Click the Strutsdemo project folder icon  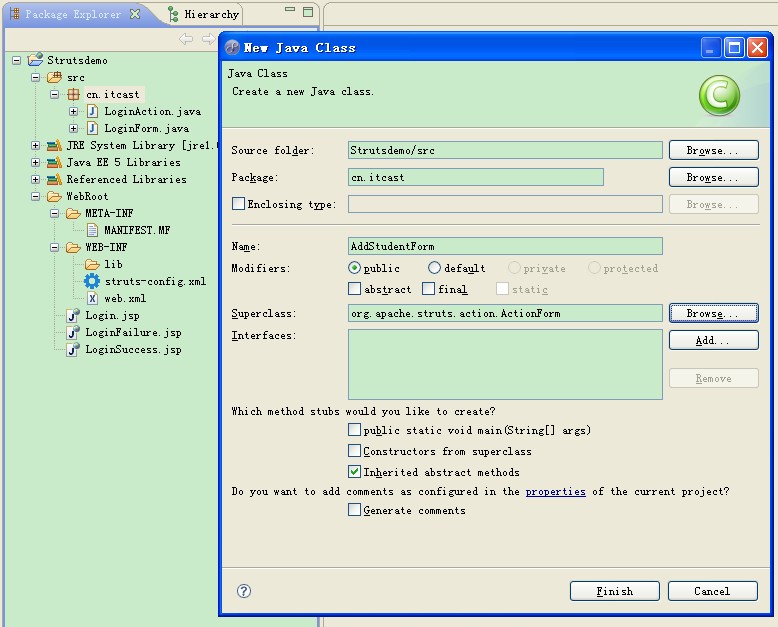[x=35, y=60]
